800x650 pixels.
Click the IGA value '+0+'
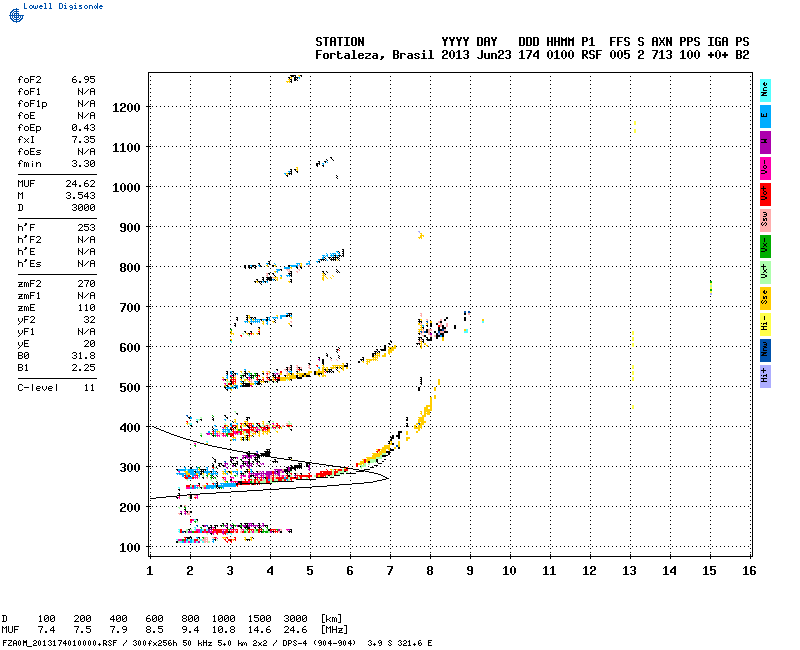717,55
